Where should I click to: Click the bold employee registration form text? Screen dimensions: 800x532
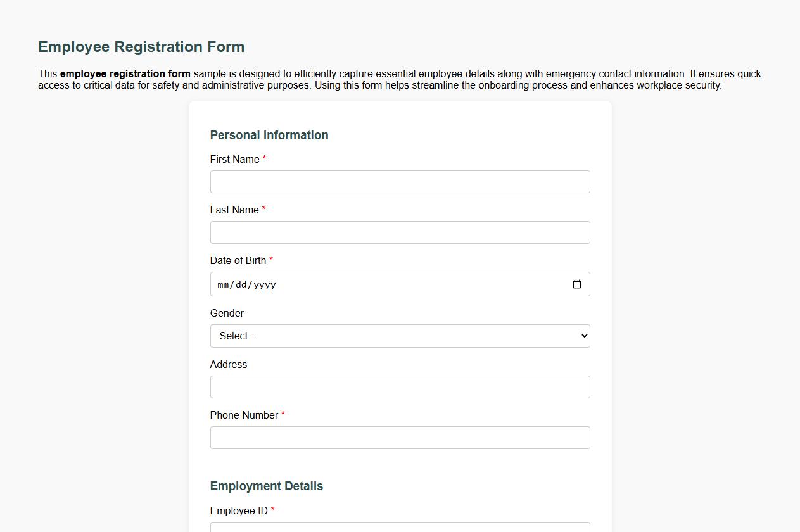point(125,73)
